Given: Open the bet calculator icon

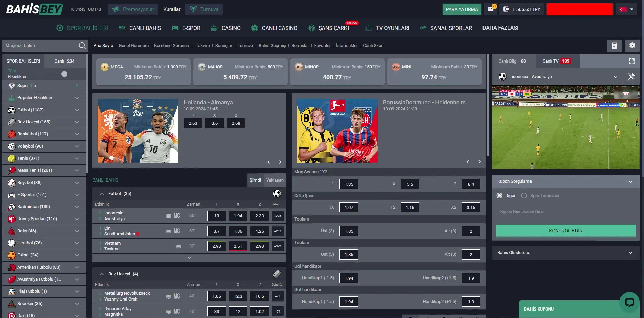Looking at the screenshot, I should tap(614, 46).
